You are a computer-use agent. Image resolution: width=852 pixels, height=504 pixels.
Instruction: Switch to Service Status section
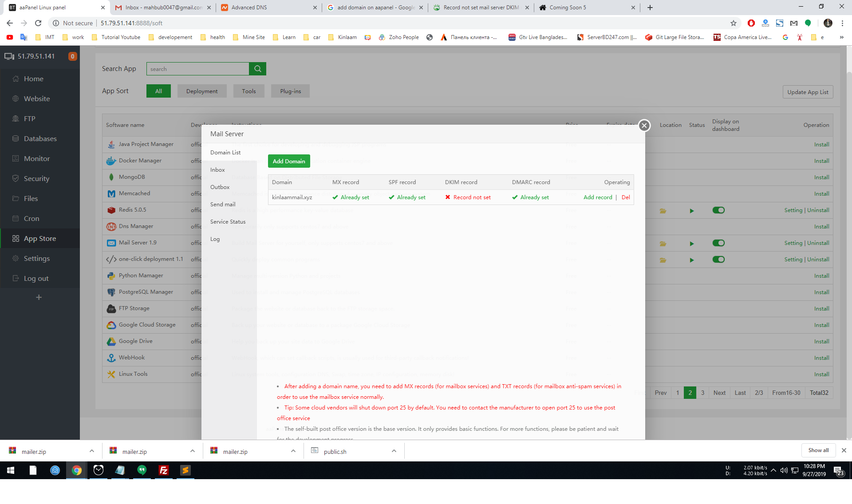pyautogui.click(x=228, y=222)
